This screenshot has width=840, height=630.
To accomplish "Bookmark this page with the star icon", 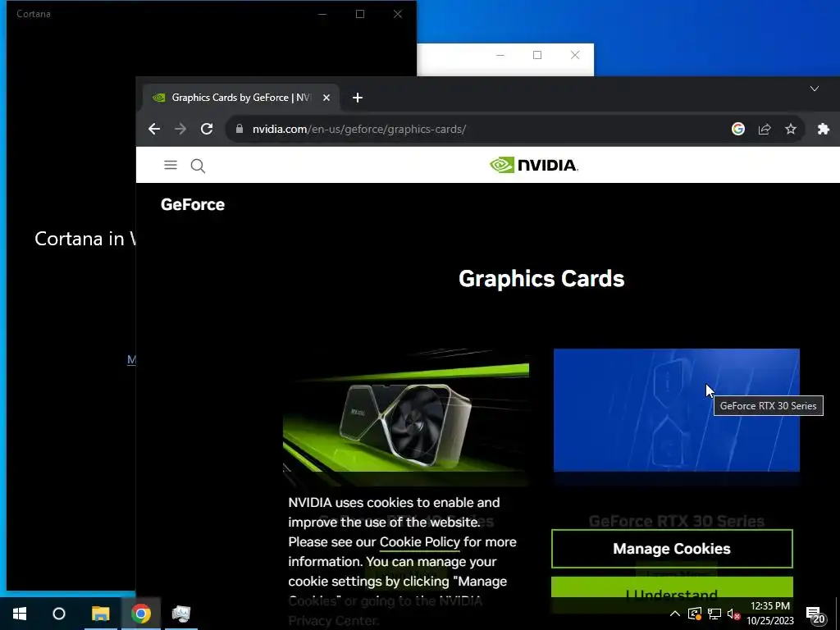I will [791, 129].
